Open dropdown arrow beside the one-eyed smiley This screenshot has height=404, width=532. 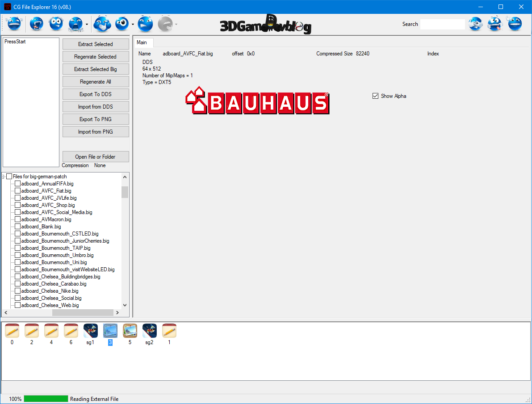[x=133, y=25]
